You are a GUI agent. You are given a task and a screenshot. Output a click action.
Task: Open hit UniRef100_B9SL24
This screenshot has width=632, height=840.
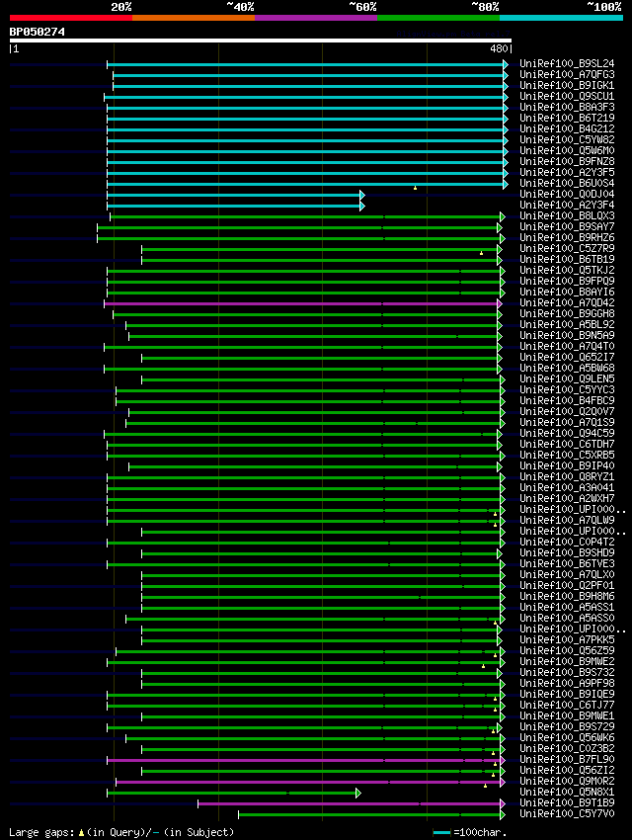tap(567, 64)
